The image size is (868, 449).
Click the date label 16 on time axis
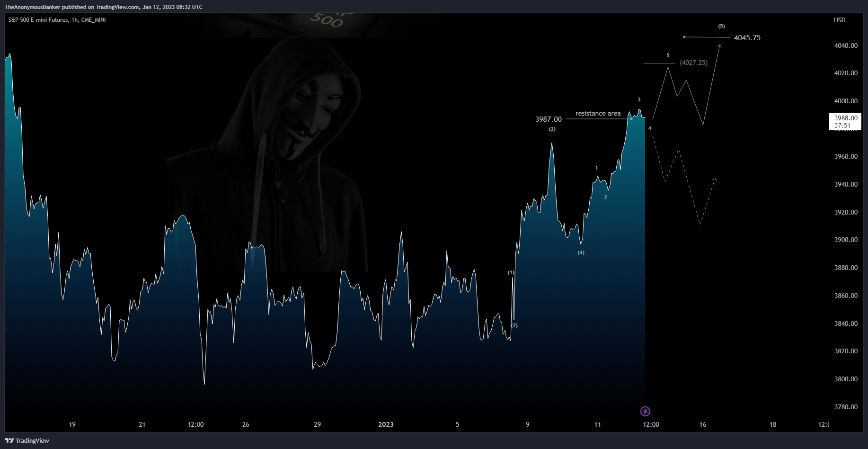coord(703,424)
